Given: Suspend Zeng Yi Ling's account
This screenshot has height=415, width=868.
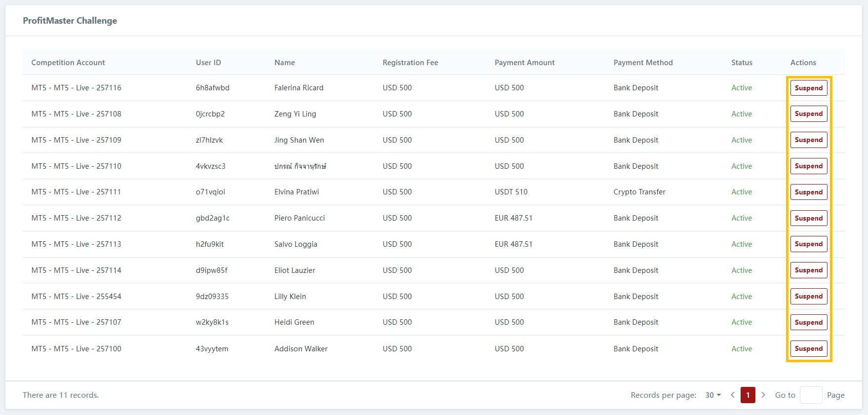Looking at the screenshot, I should pos(808,114).
